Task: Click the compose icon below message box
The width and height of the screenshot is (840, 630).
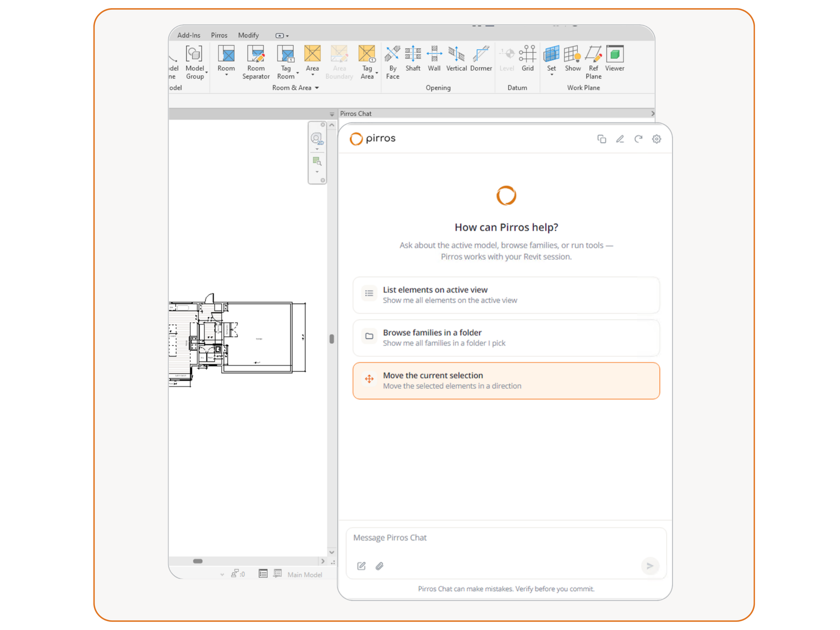Action: [x=361, y=566]
